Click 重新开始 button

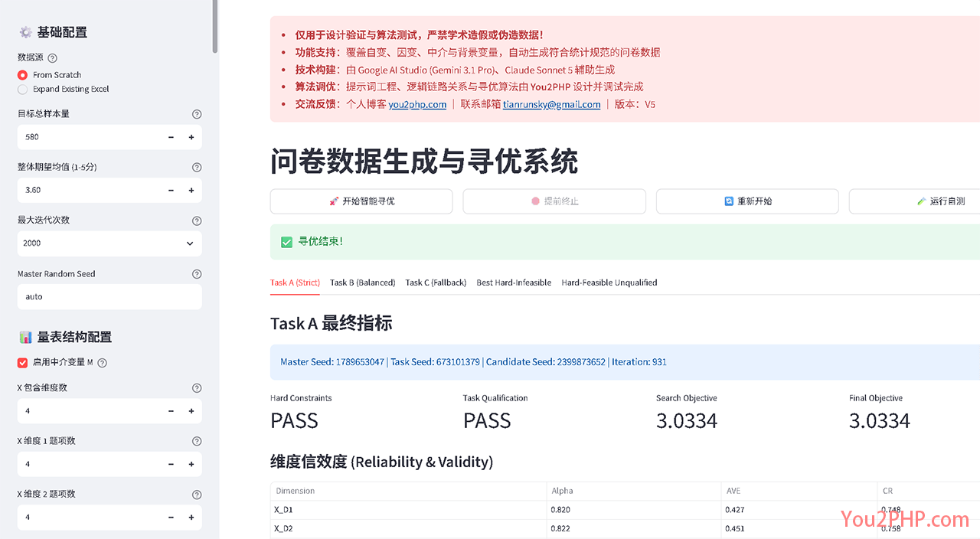coord(747,201)
